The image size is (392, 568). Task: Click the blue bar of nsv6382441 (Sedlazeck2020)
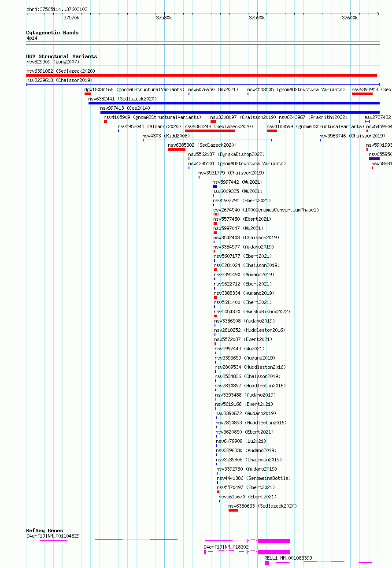234,103
